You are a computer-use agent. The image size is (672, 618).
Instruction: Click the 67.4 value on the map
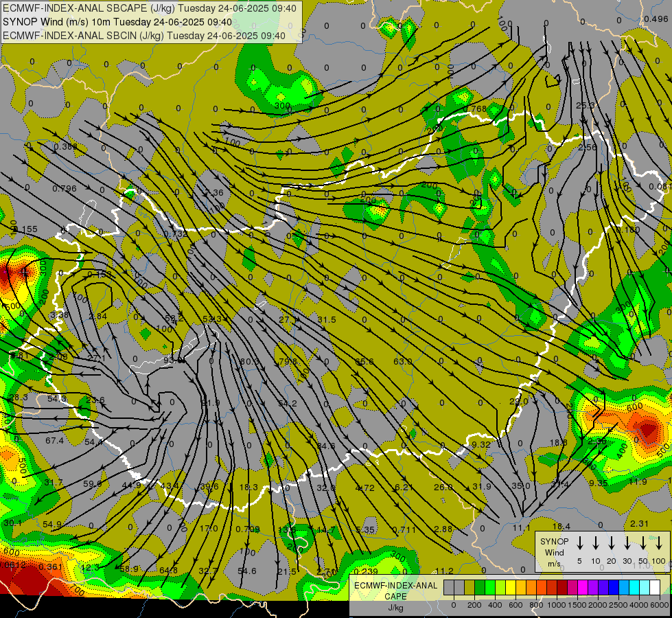pyautogui.click(x=54, y=440)
